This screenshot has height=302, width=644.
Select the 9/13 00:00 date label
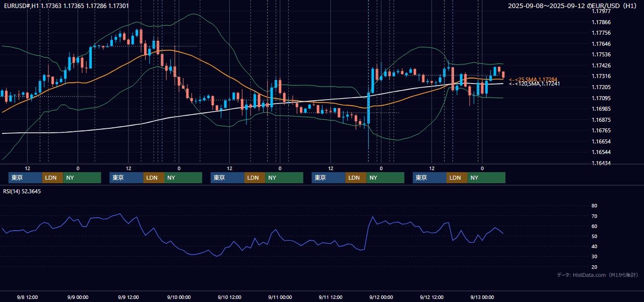(482, 297)
